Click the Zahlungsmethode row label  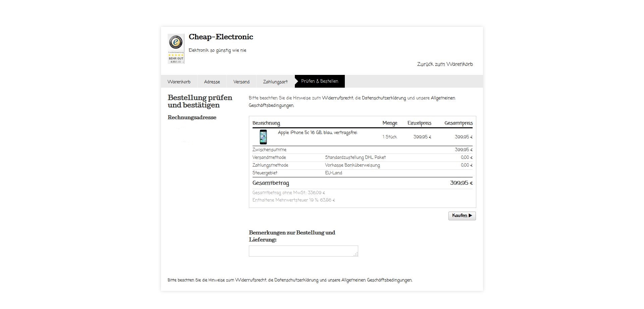270,165
